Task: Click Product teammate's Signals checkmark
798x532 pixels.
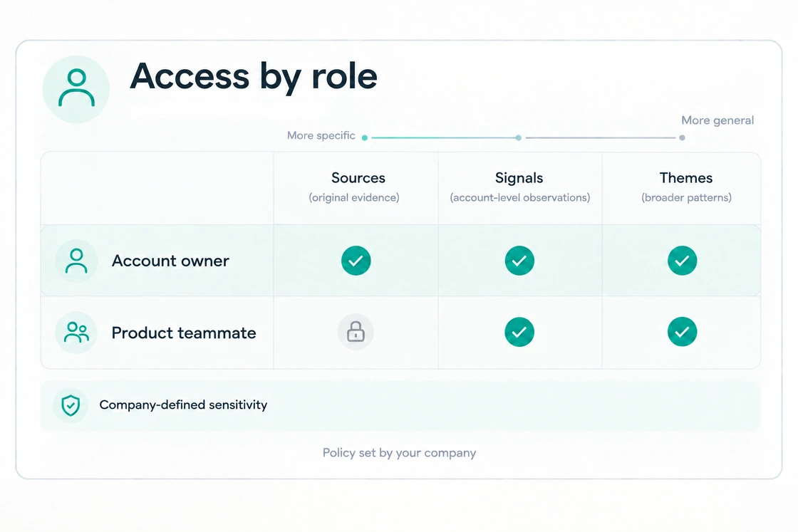Action: click(x=519, y=332)
